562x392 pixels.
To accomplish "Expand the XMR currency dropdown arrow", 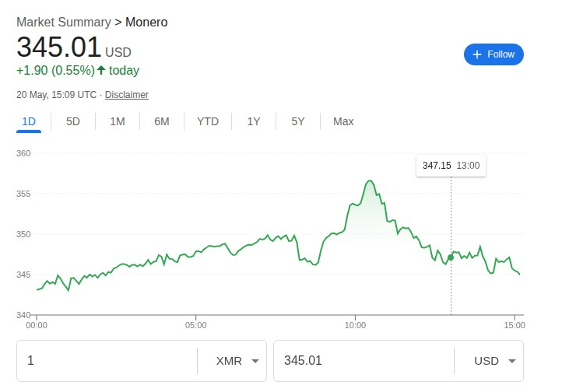I will (x=255, y=361).
